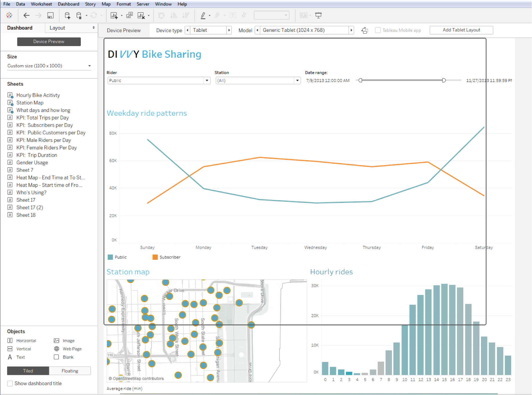532x395 pixels.
Task: Open the File menu
Action: tap(7, 4)
